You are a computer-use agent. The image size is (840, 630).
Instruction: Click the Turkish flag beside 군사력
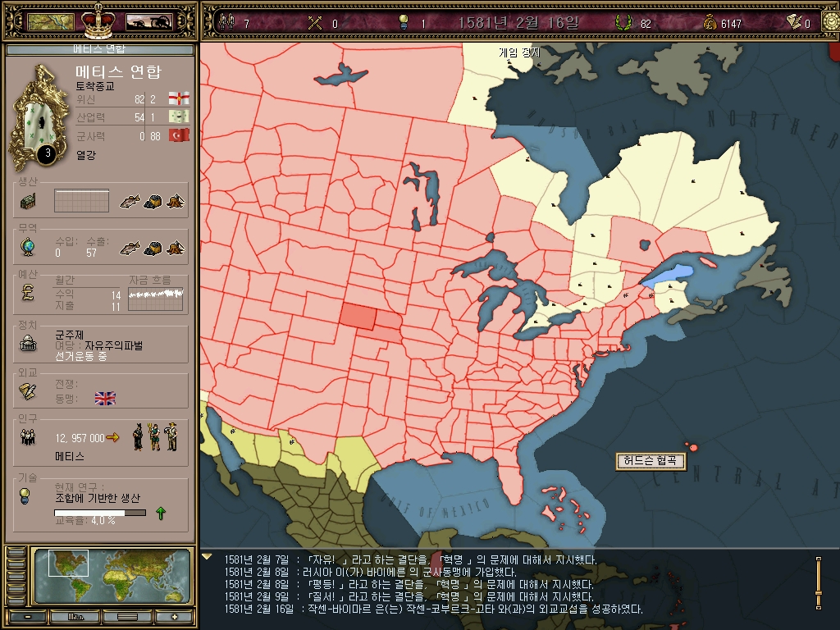[178, 135]
